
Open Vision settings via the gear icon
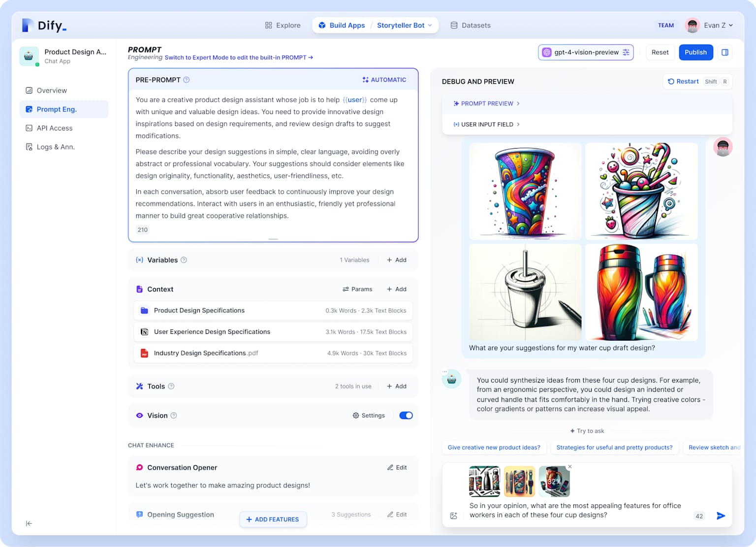point(355,416)
